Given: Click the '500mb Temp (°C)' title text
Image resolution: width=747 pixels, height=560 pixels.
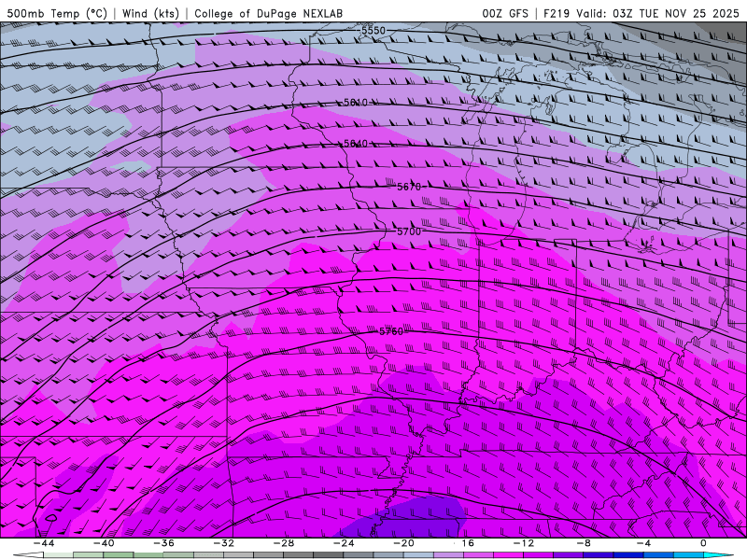Looking at the screenshot, I should click(x=57, y=13).
